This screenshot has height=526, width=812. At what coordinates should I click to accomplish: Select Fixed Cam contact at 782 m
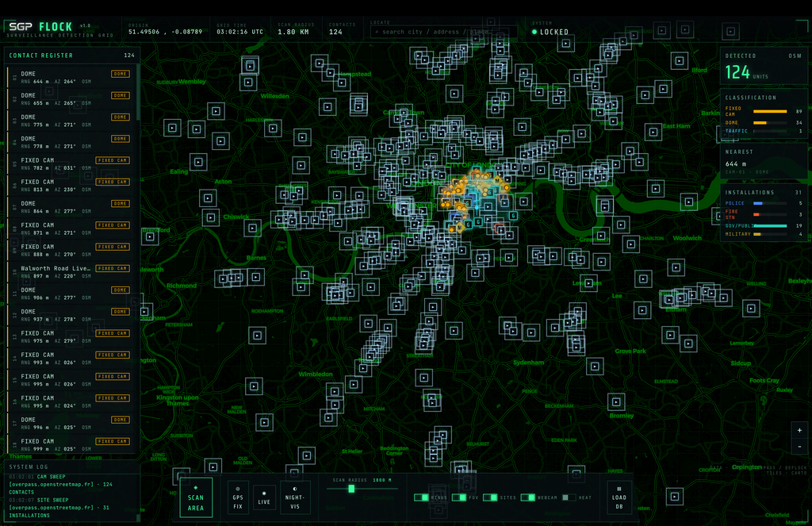[x=72, y=163]
